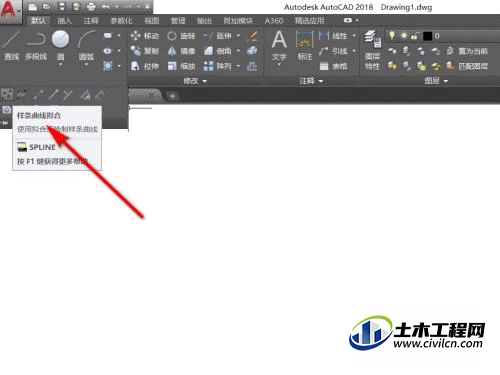Click the Open file quick-access icon
Screen dimensions: 500x375
[x=47, y=7]
